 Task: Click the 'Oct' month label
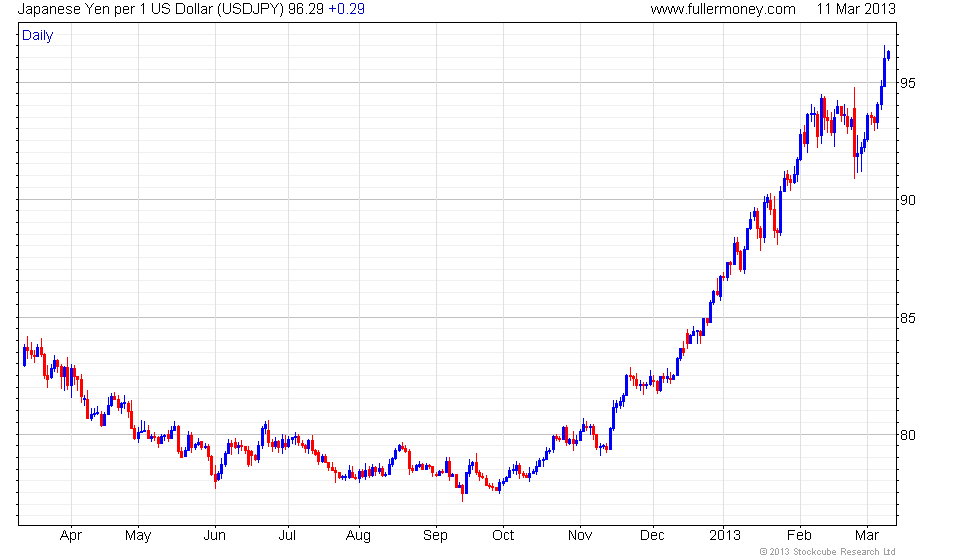502,536
